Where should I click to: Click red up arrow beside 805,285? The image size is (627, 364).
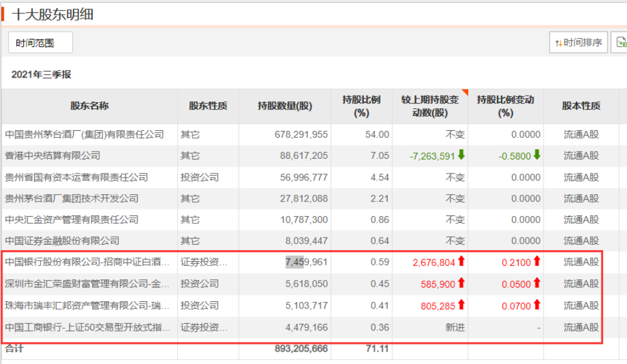pyautogui.click(x=461, y=305)
